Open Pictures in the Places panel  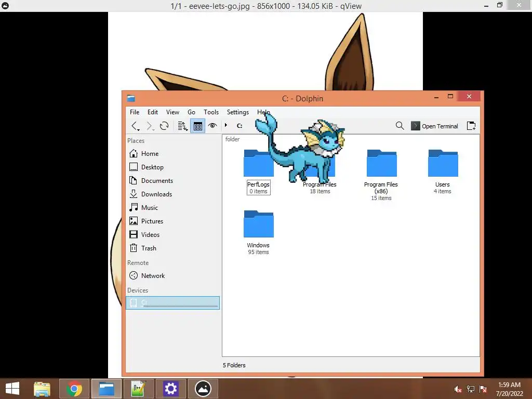(x=172, y=221)
